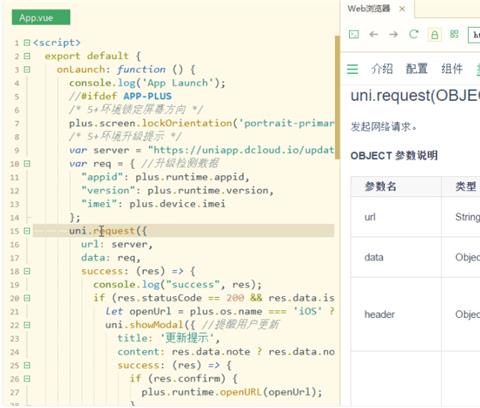Open the hamburger menu in docs page
Viewport: 480px width, 408px height.
(352, 69)
